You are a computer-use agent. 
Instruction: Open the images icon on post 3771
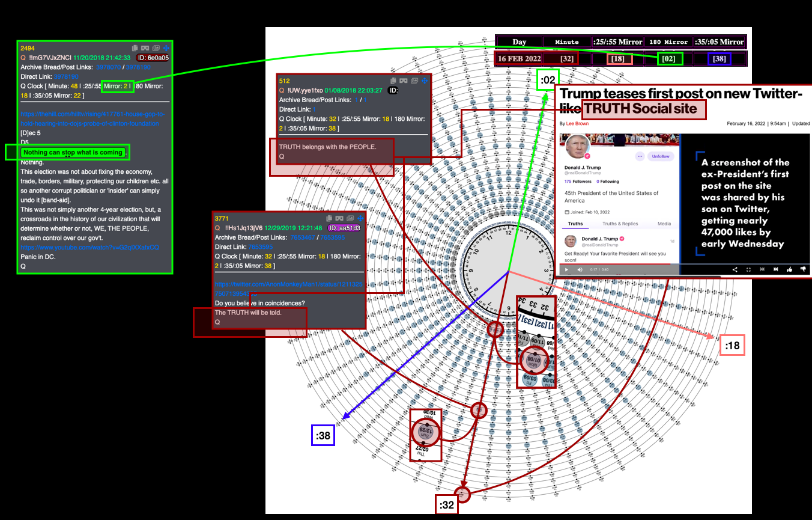350,218
